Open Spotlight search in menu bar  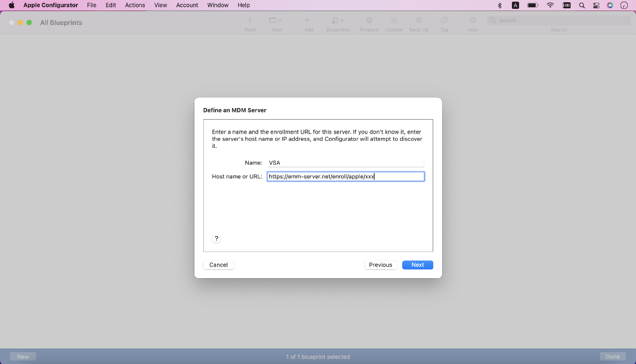582,5
